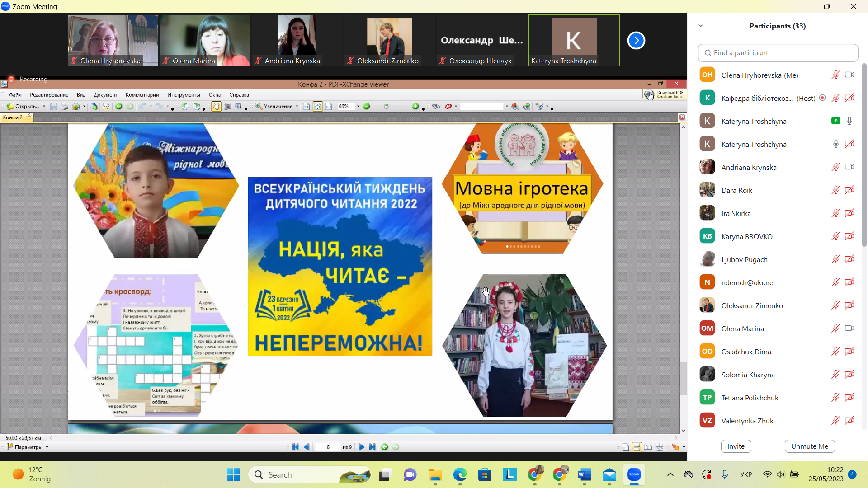Image resolution: width=868 pixels, height=488 pixels.
Task: Go to the next PDF page
Action: click(361, 447)
